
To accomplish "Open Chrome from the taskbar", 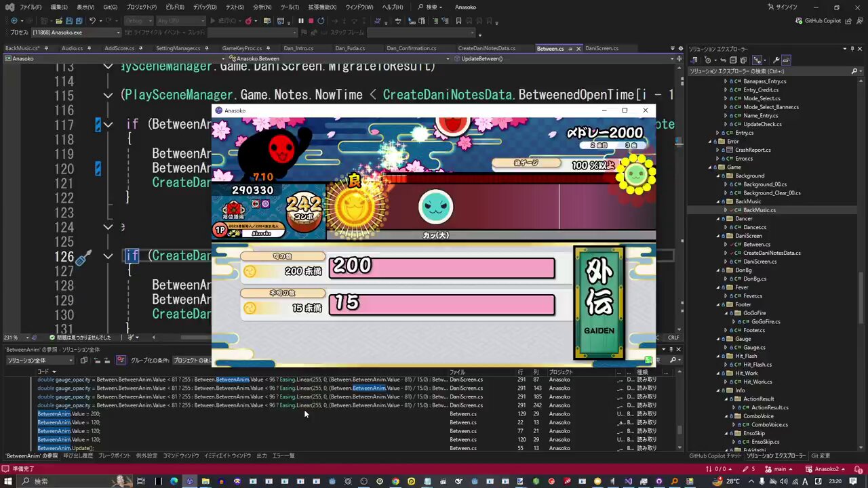I will point(395,481).
